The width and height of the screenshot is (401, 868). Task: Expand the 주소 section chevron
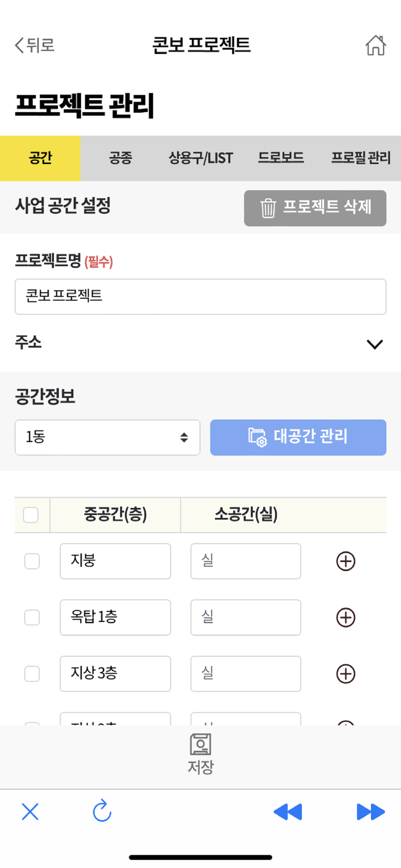pos(375,344)
